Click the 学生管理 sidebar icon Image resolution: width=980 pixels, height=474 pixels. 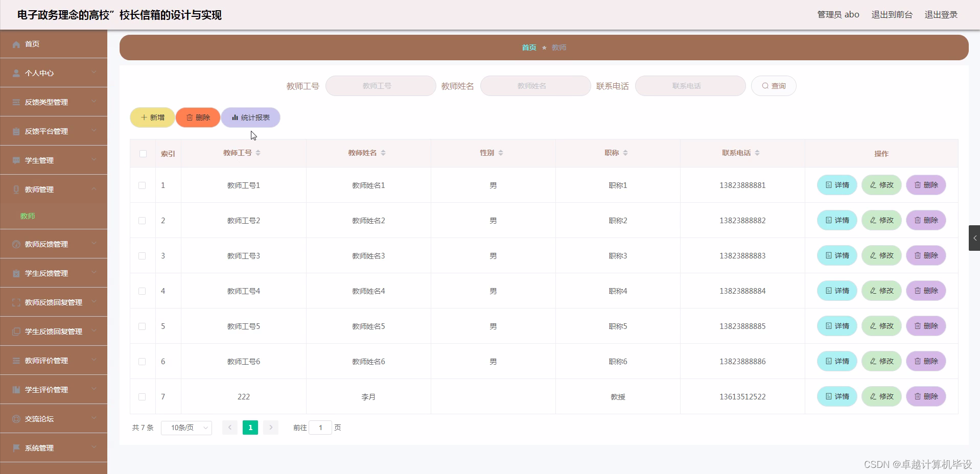16,160
